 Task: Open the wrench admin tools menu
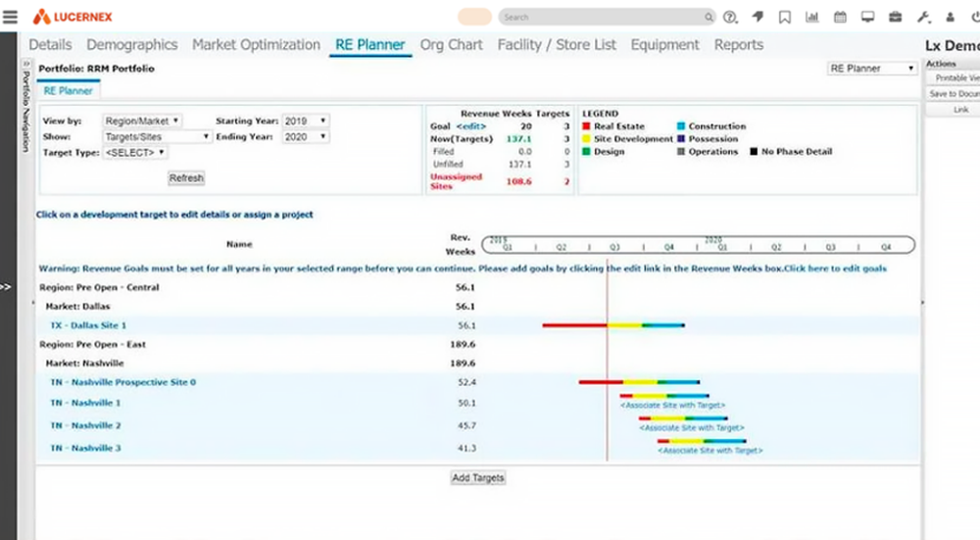(923, 17)
